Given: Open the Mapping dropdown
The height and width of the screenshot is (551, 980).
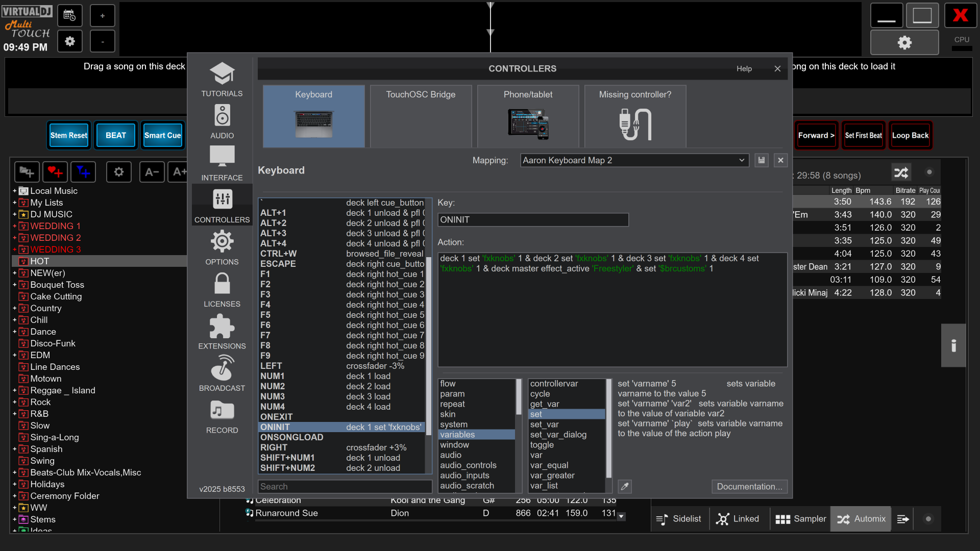Looking at the screenshot, I should click(x=634, y=160).
